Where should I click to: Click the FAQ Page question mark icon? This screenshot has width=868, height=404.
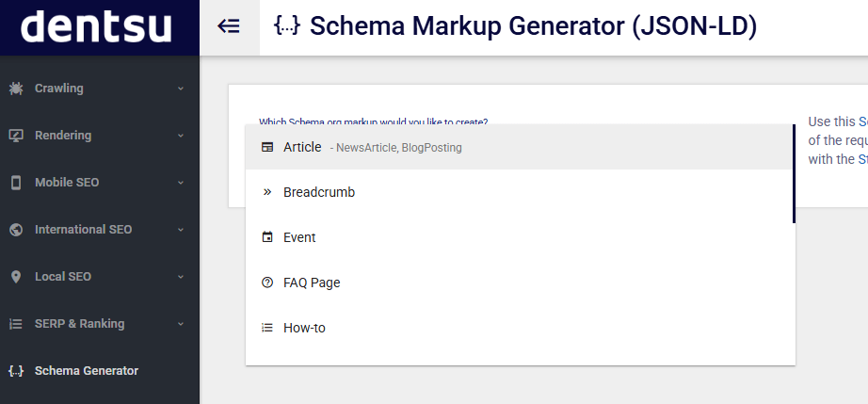pos(267,283)
